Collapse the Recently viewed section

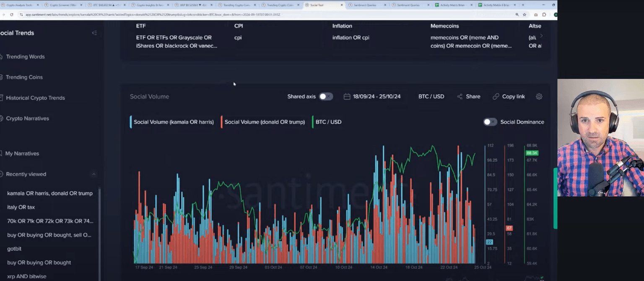[x=93, y=174]
